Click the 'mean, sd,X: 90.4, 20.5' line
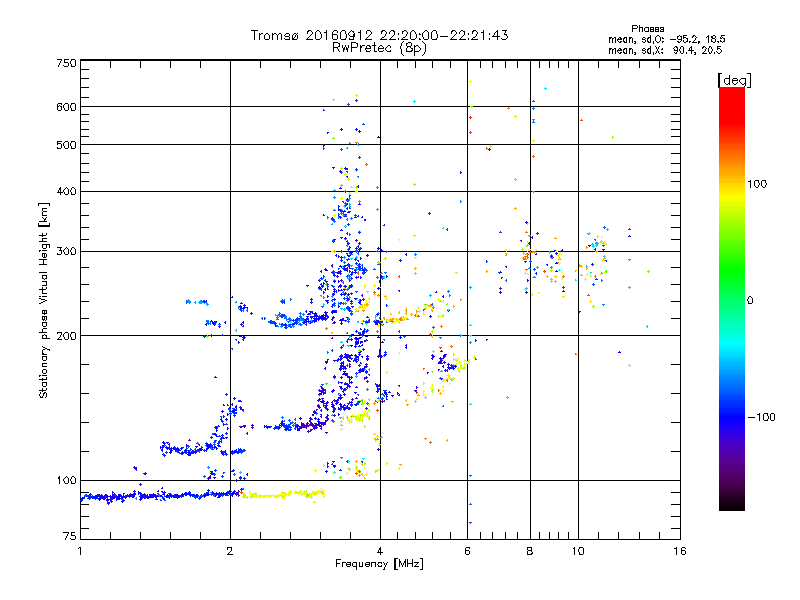 pyautogui.click(x=665, y=50)
